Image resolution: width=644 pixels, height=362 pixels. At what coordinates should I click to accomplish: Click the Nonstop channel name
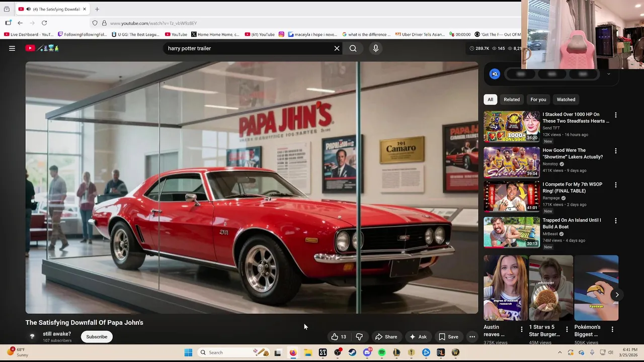click(550, 164)
